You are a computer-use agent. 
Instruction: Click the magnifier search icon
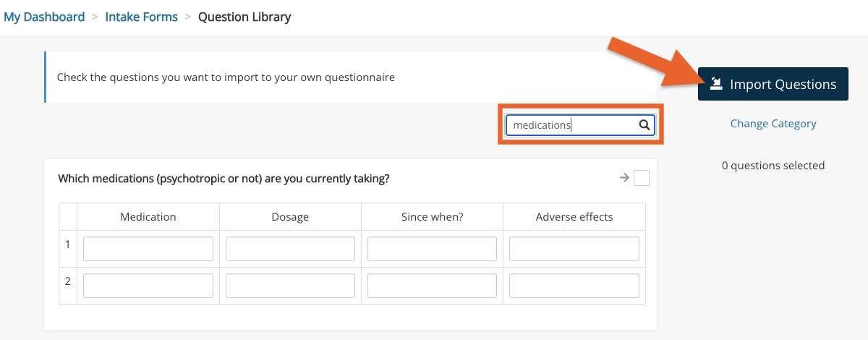click(x=644, y=125)
